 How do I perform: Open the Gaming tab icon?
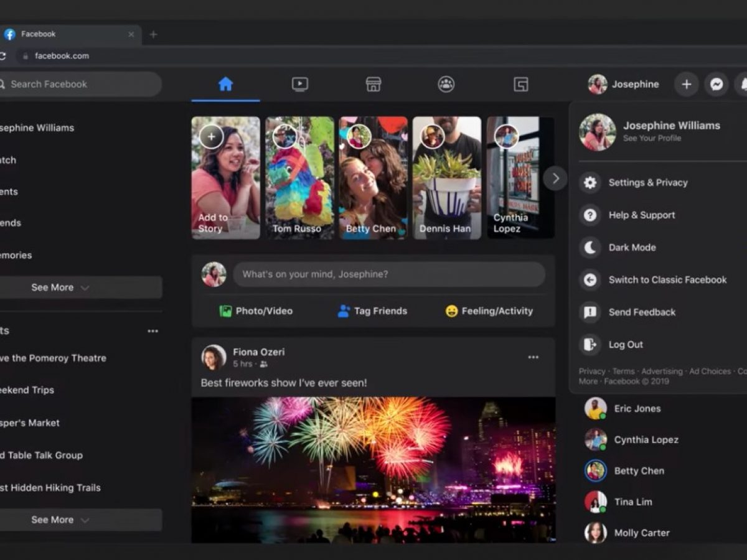point(520,84)
